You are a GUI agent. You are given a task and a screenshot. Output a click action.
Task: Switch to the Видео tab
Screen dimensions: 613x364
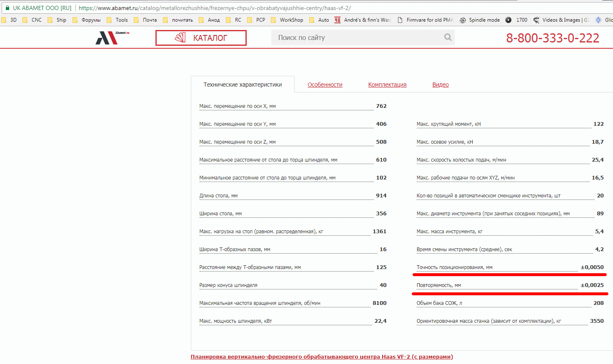point(440,85)
